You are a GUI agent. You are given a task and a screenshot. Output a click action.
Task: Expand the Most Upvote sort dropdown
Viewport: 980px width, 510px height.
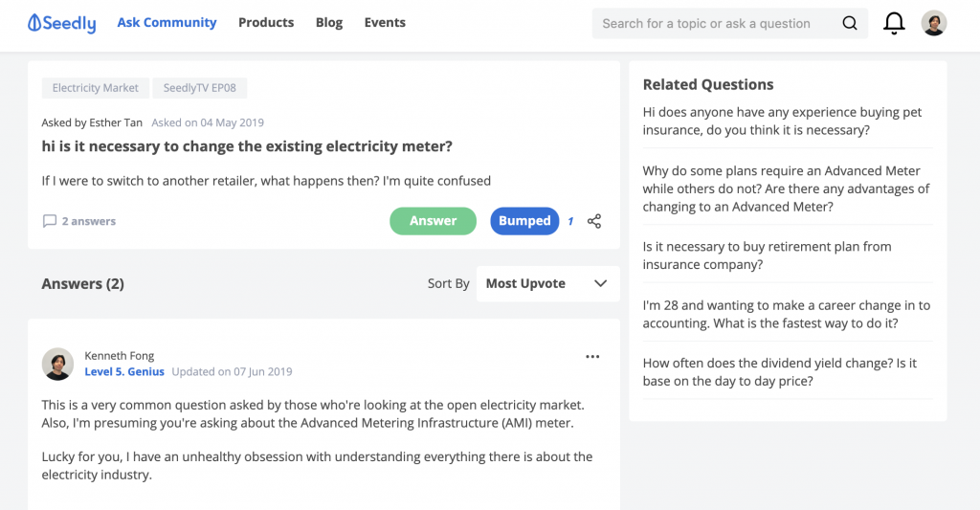548,284
